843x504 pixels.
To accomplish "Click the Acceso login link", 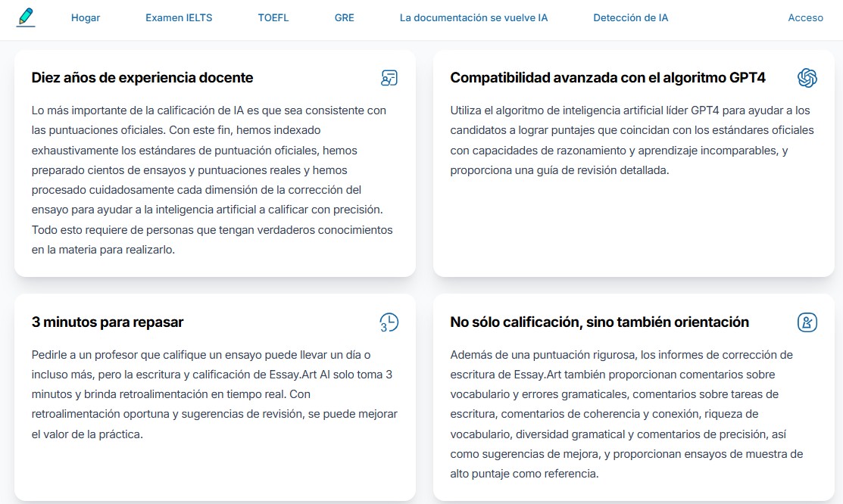I will [805, 18].
